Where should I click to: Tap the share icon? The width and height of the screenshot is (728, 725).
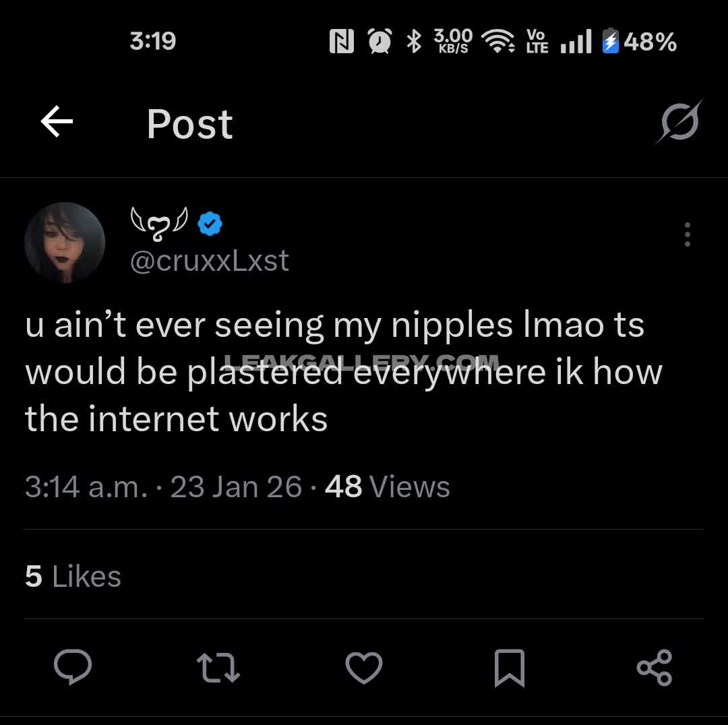(x=654, y=668)
